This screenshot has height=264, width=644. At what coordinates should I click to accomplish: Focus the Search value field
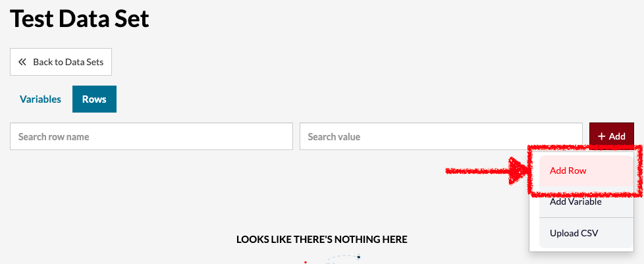pyautogui.click(x=441, y=136)
